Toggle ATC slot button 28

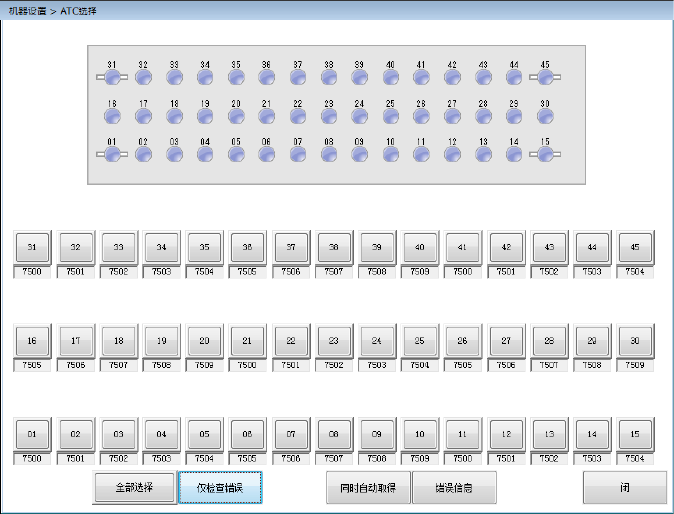point(549,341)
